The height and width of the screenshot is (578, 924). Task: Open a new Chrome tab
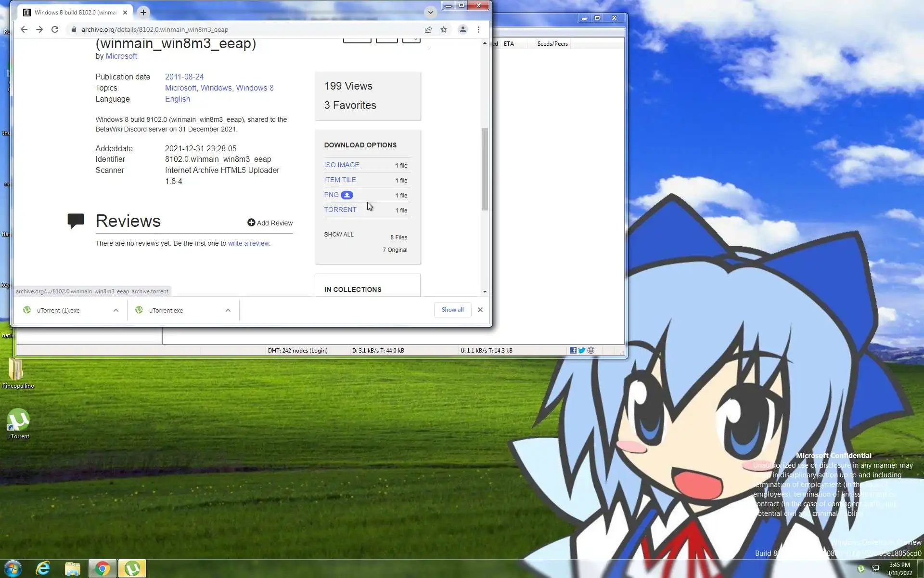click(x=143, y=13)
